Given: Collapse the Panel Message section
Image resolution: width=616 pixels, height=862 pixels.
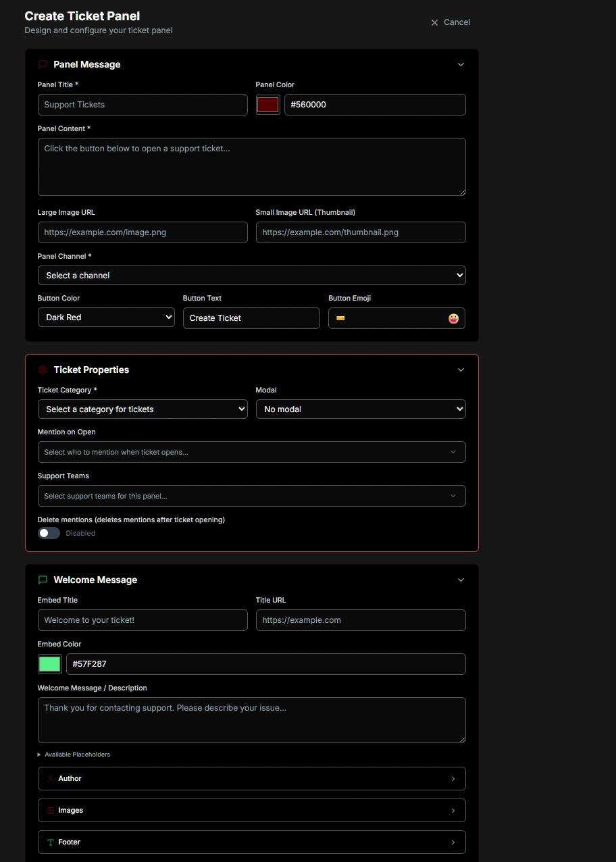Looking at the screenshot, I should pyautogui.click(x=461, y=64).
